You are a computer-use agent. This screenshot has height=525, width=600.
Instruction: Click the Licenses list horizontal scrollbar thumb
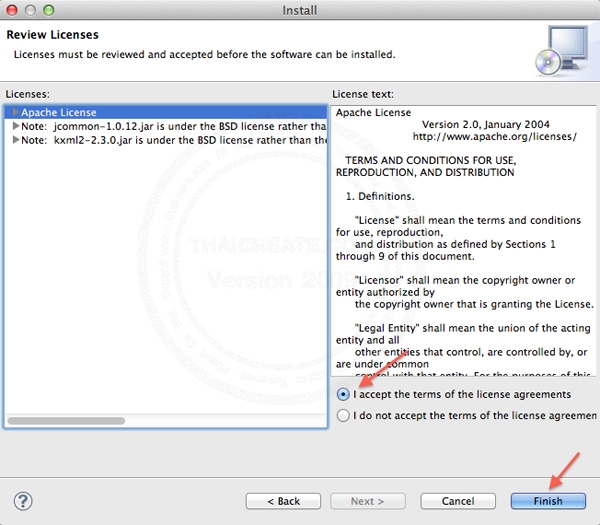tap(66, 421)
